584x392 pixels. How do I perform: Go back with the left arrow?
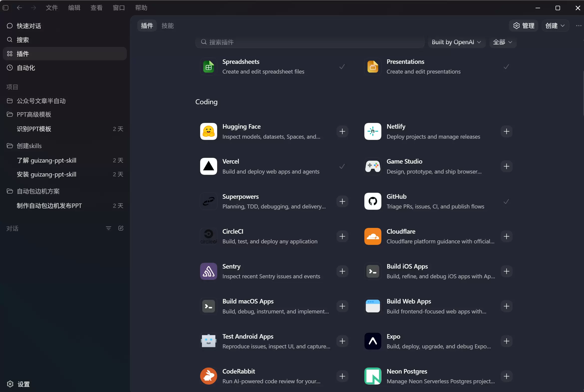click(x=19, y=8)
